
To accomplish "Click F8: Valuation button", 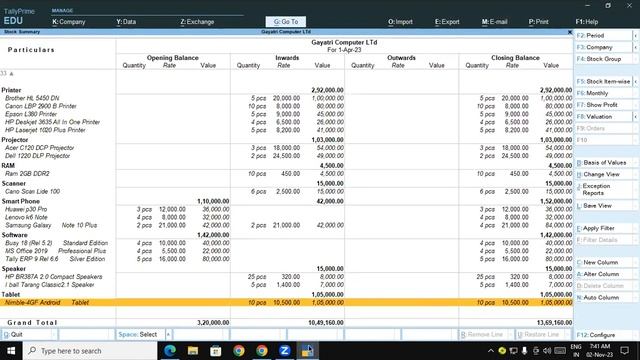I will [x=604, y=117].
